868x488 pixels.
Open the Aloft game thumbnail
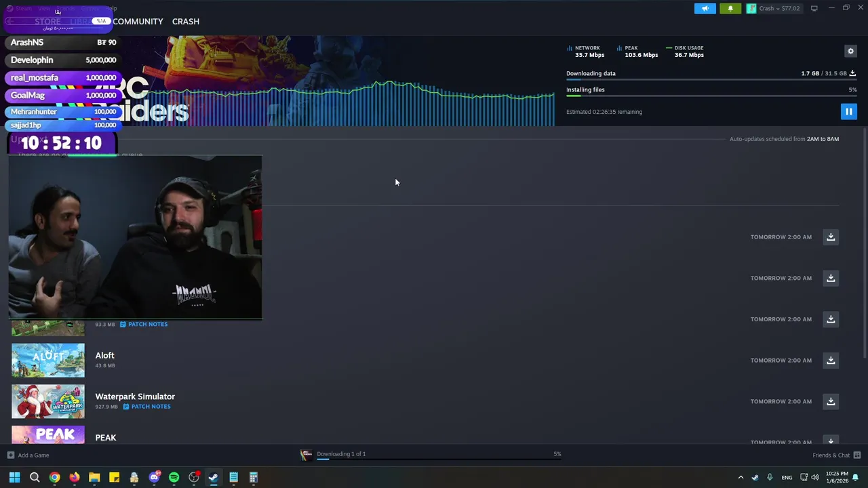pyautogui.click(x=48, y=360)
